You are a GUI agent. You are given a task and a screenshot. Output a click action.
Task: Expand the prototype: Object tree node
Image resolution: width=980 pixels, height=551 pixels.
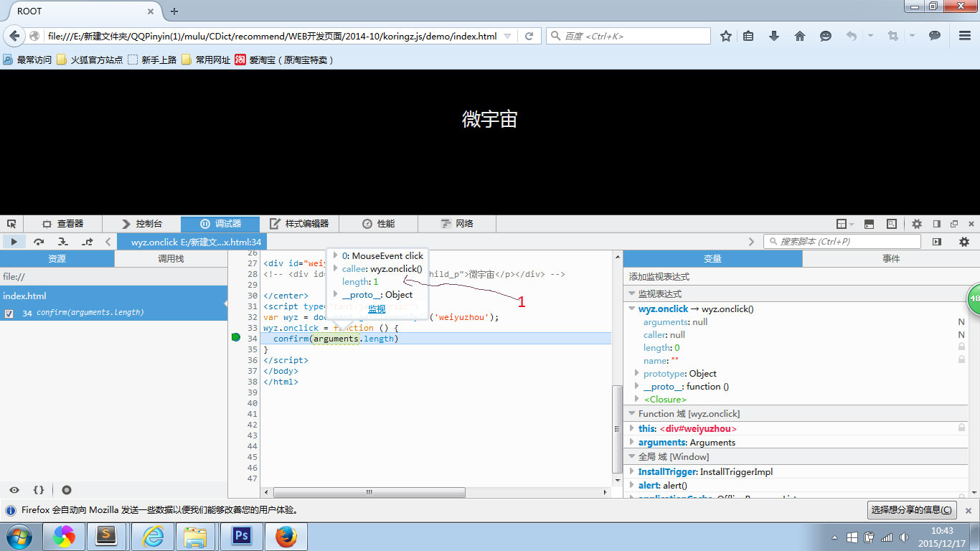636,373
